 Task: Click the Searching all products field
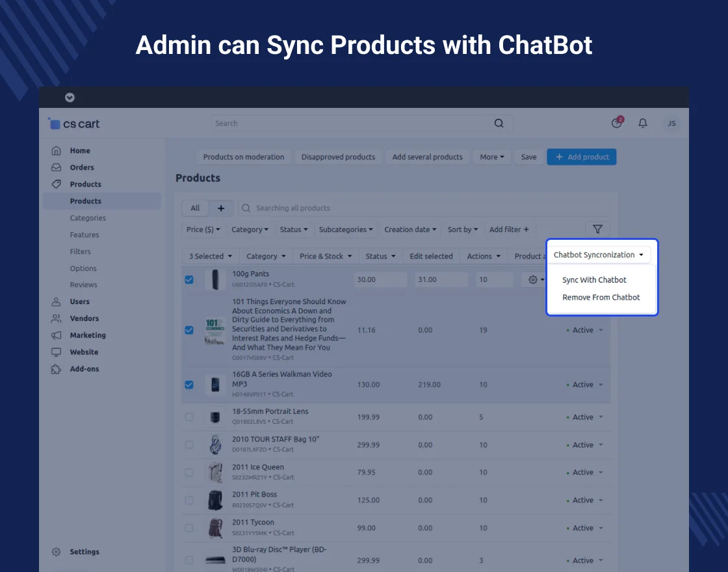pyautogui.click(x=422, y=208)
